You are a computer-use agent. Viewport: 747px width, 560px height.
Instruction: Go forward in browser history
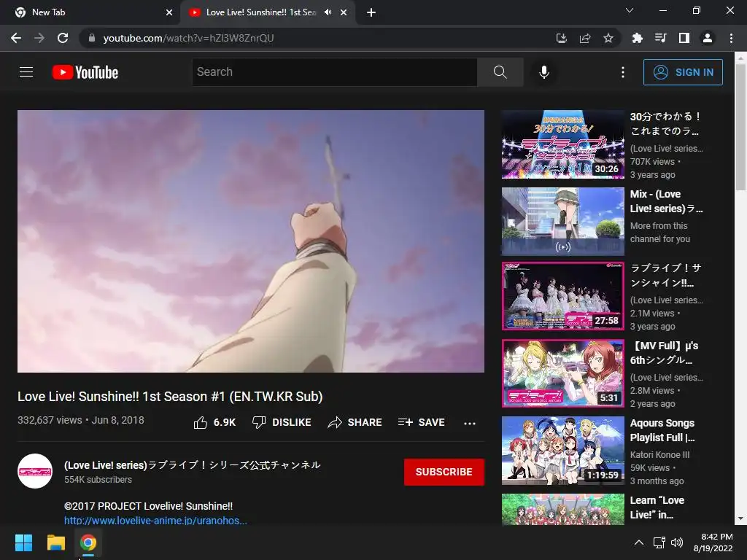click(39, 38)
